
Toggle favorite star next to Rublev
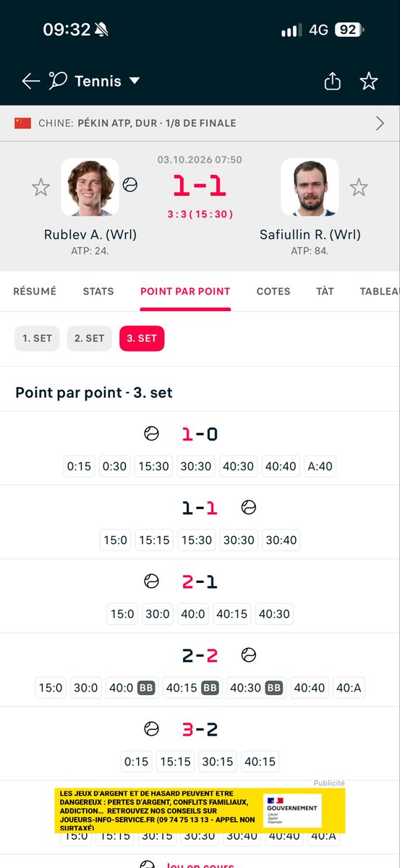[x=41, y=187]
